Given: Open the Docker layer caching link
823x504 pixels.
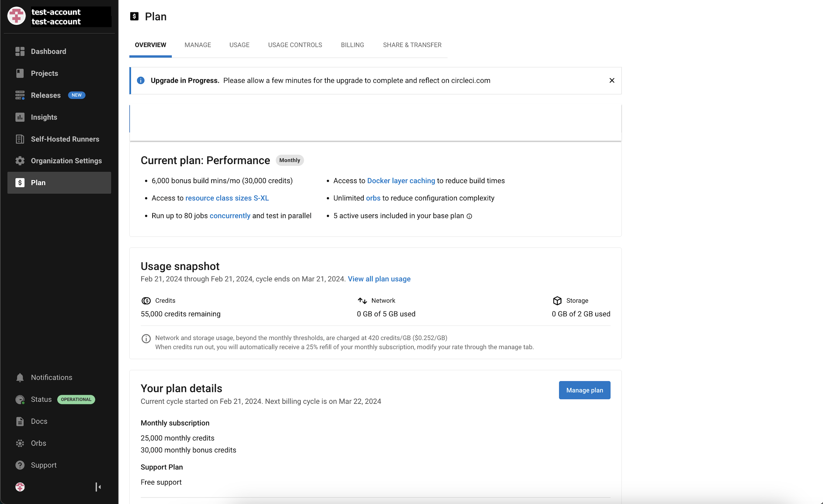Looking at the screenshot, I should [401, 181].
